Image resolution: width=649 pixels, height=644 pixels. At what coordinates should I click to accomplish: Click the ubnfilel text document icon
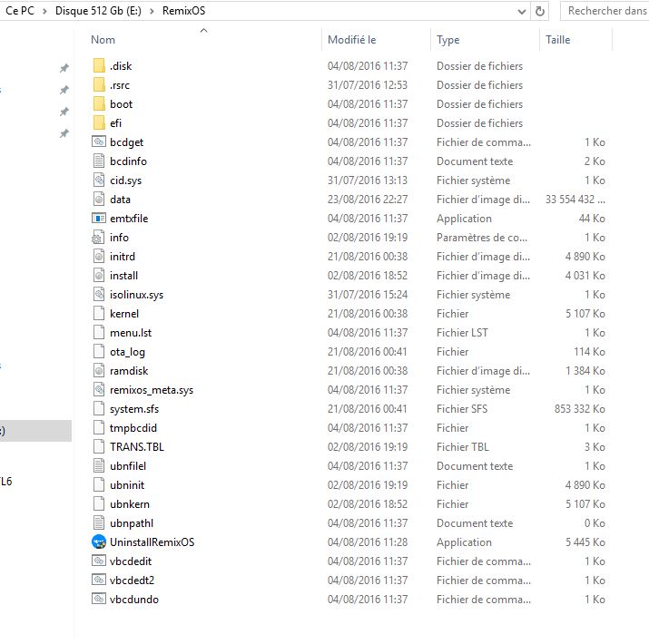click(99, 465)
